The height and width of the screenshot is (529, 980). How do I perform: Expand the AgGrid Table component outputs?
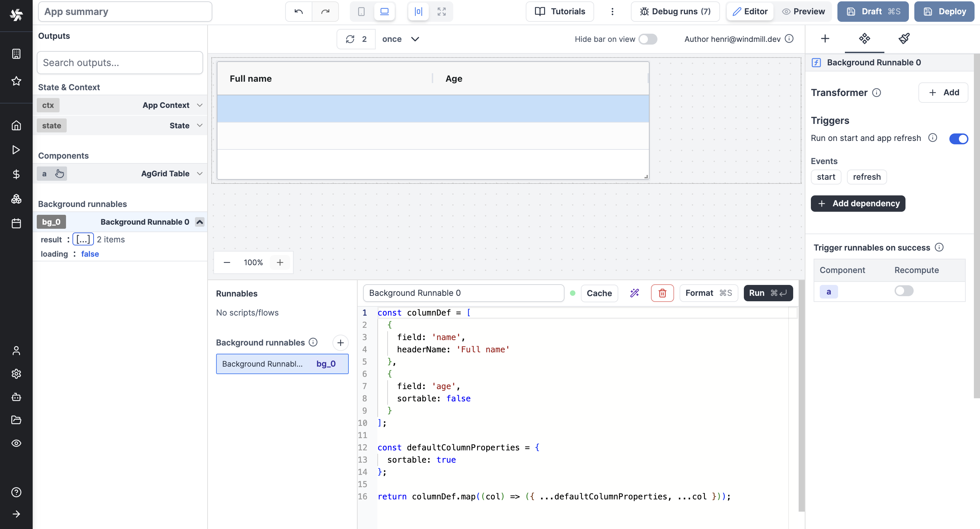[x=199, y=174]
